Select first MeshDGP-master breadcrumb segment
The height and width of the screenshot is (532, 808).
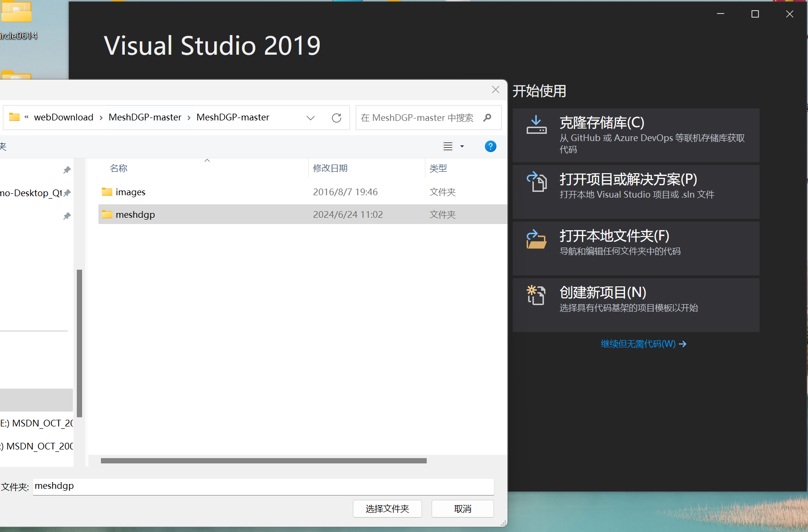coord(145,117)
